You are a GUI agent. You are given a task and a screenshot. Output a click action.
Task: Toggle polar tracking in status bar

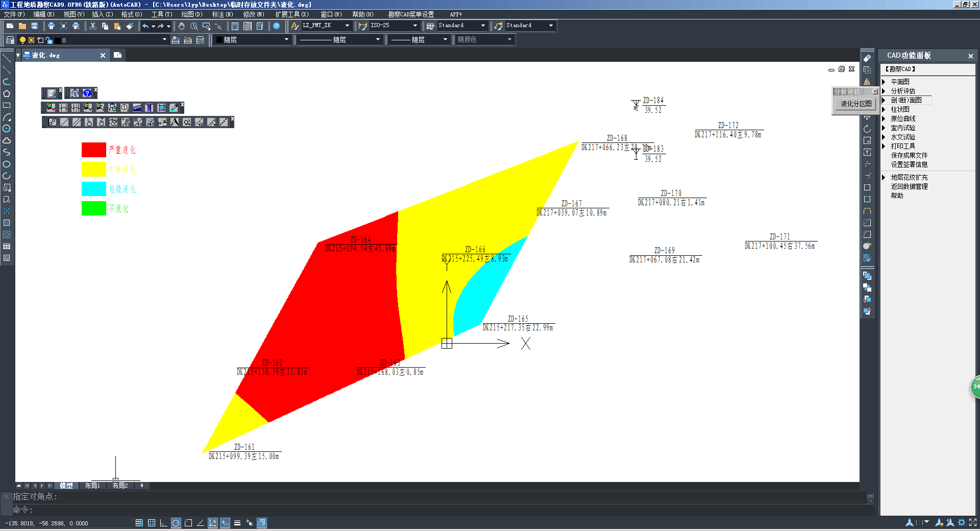176,523
